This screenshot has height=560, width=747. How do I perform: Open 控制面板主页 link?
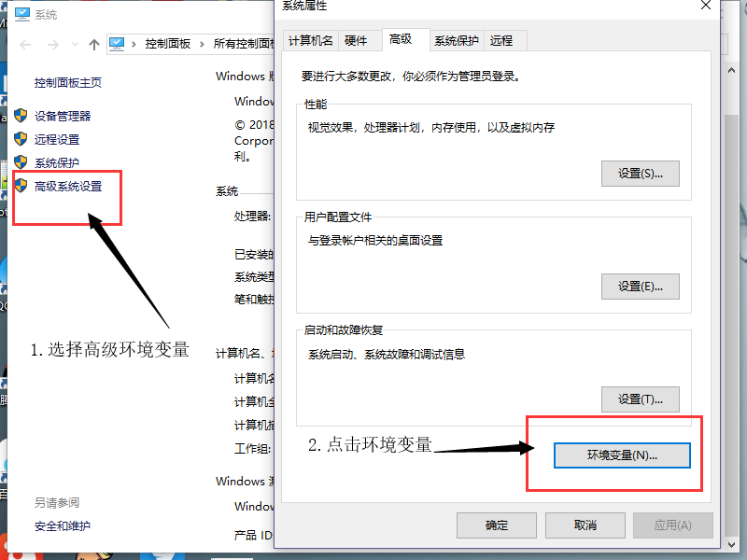tap(68, 83)
